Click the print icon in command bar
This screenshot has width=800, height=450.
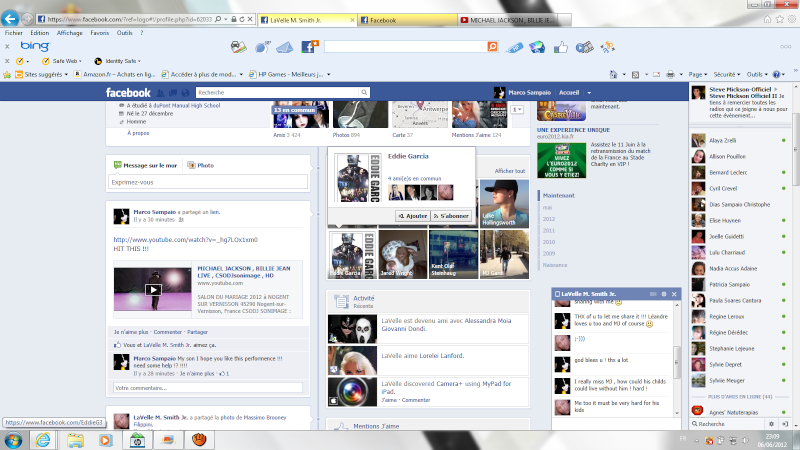(670, 74)
